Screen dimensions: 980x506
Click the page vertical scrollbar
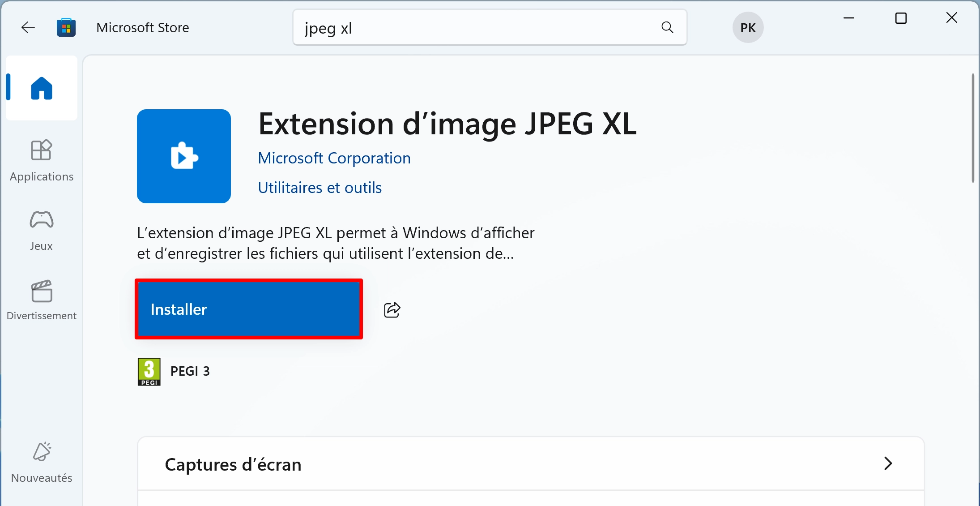973,128
